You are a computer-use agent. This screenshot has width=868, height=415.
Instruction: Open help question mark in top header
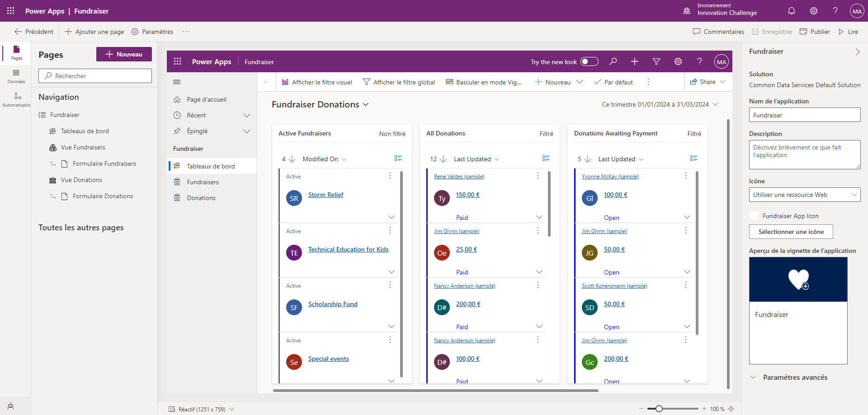click(835, 11)
